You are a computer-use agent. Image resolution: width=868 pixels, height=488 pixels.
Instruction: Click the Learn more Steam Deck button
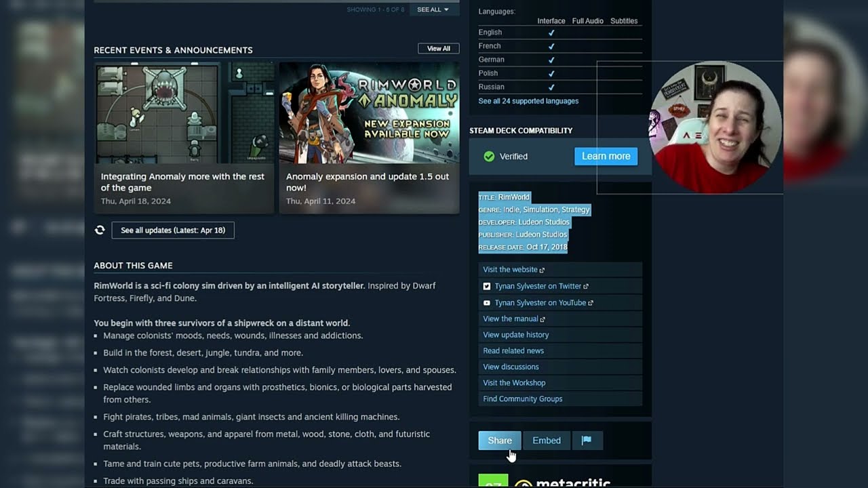point(606,156)
